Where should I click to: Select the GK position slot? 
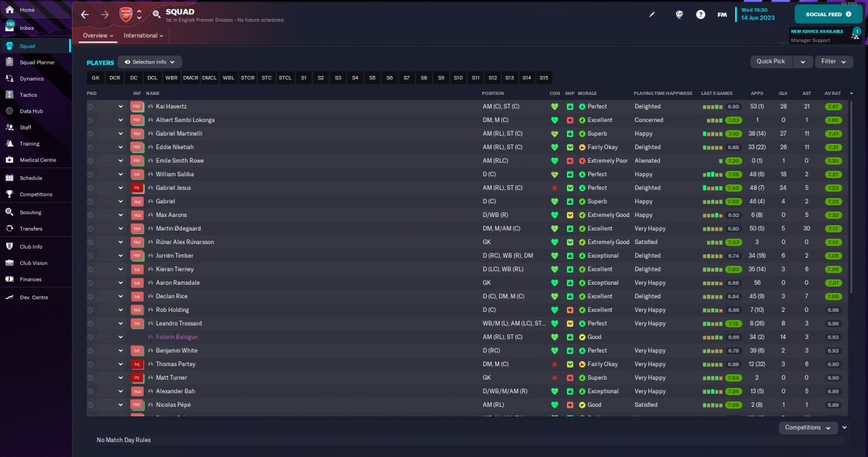(96, 78)
